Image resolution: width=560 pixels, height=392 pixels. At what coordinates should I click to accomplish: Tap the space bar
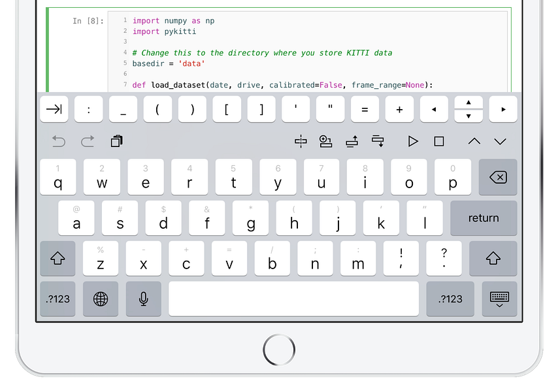[293, 299]
